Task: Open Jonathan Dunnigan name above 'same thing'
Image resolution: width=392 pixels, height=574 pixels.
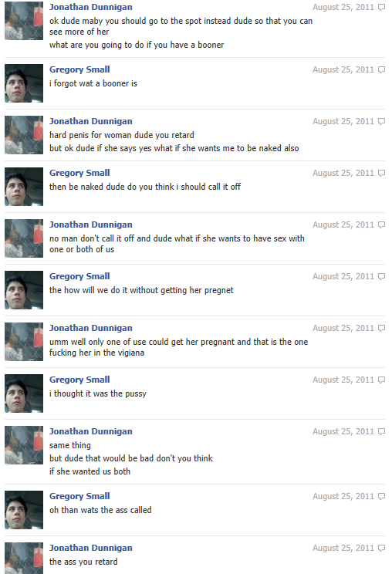Action: tap(91, 431)
